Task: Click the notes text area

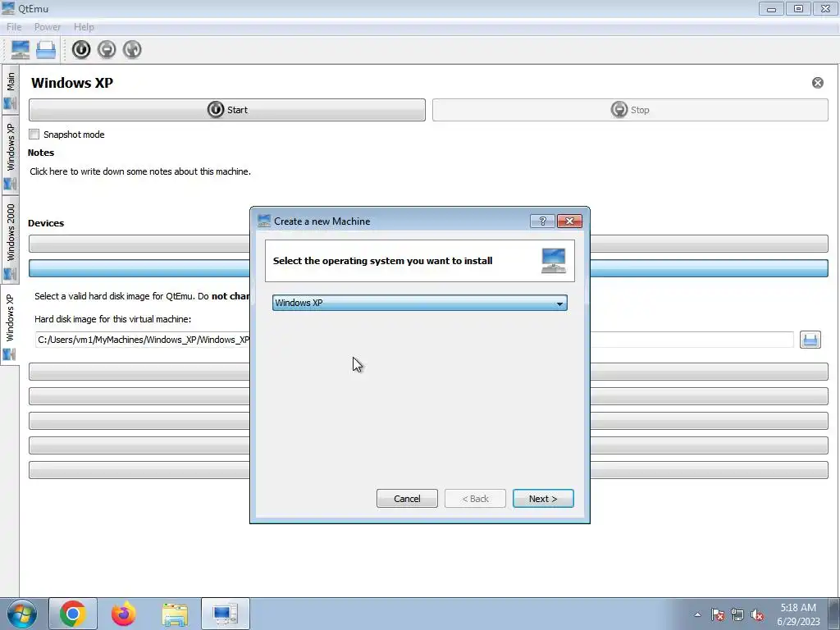Action: 140,171
